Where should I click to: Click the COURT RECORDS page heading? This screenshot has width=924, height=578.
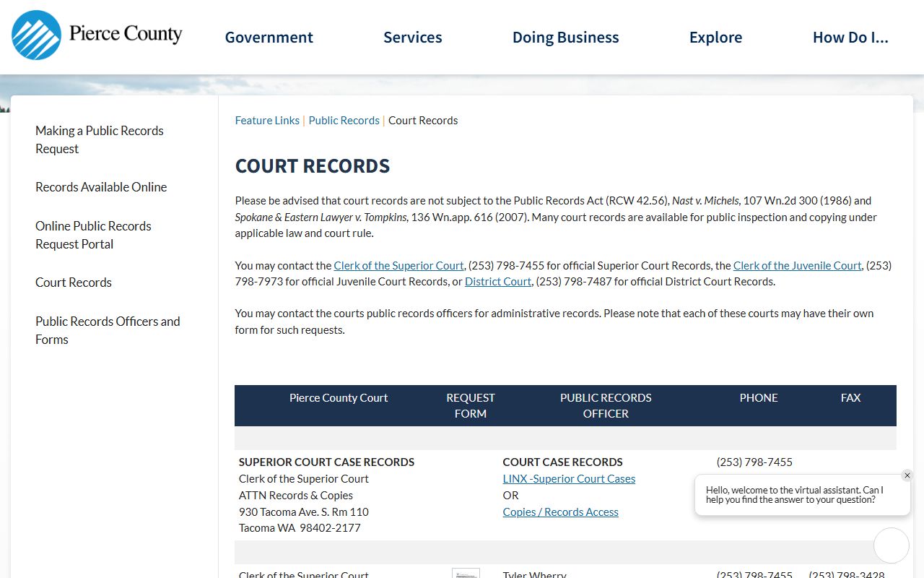pos(313,166)
